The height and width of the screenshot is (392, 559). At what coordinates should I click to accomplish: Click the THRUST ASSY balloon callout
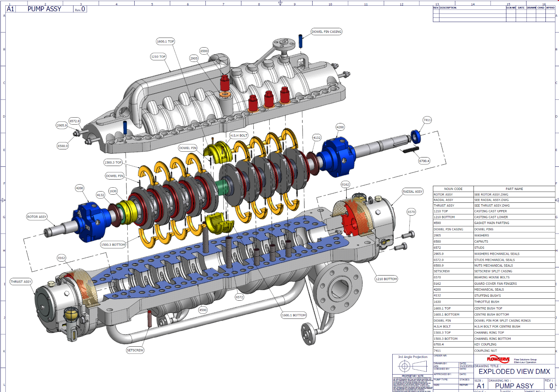pyautogui.click(x=21, y=282)
